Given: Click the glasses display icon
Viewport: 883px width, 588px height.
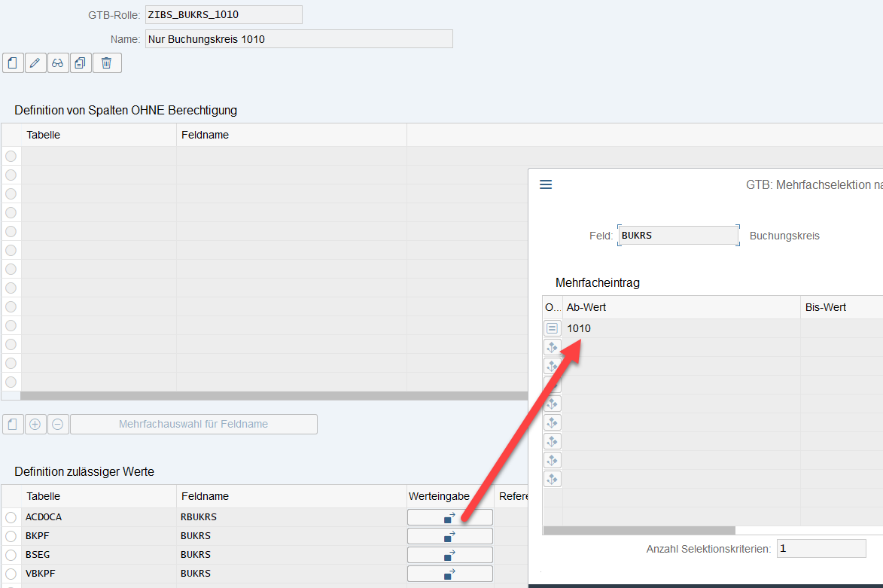Looking at the screenshot, I should (x=58, y=63).
